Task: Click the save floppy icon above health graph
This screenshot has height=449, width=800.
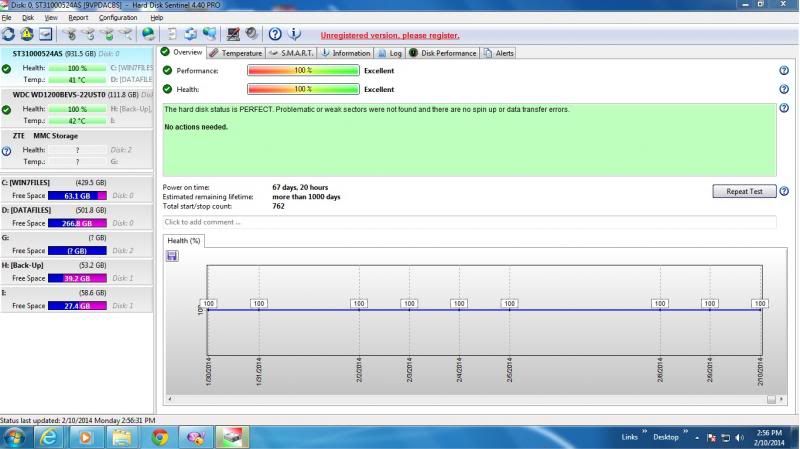Action: pos(172,256)
